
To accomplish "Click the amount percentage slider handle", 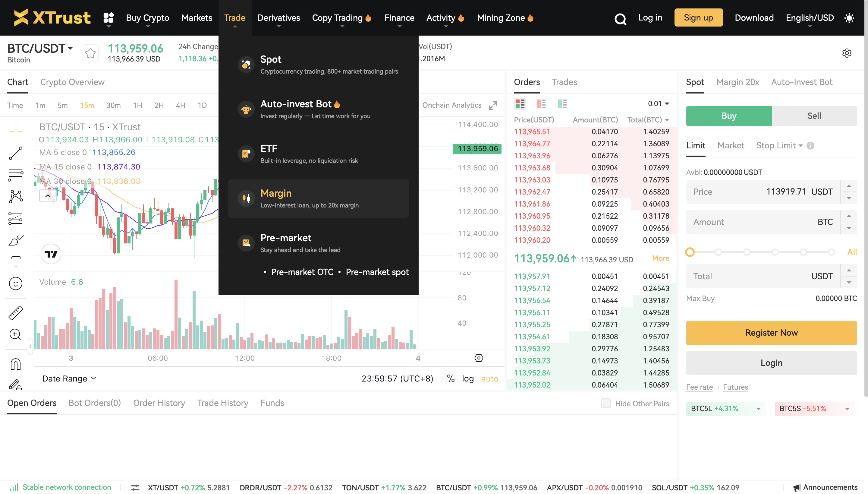I will [x=690, y=252].
